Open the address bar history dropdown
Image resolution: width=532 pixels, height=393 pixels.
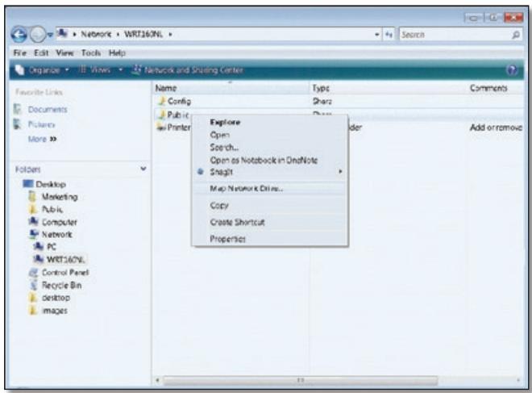[376, 35]
